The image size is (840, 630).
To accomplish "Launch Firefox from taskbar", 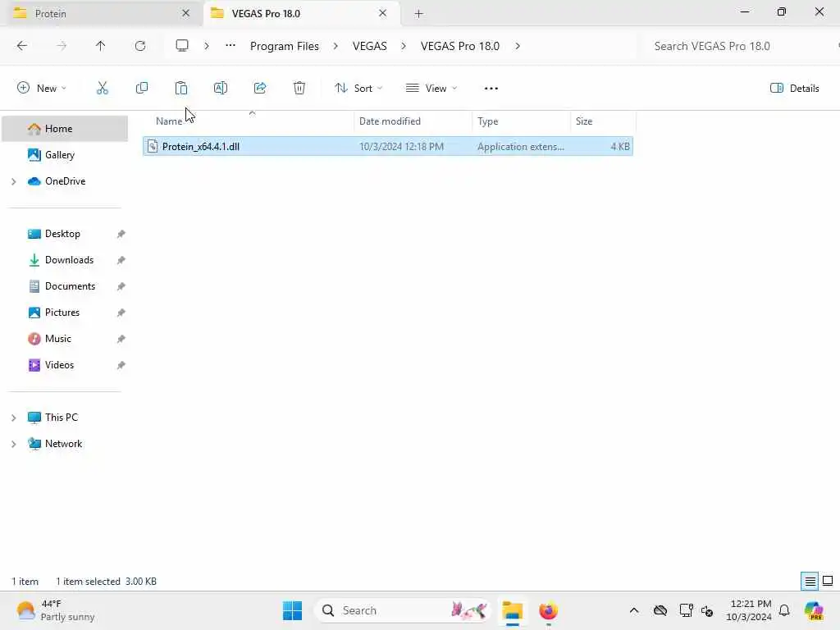I will pos(549,610).
